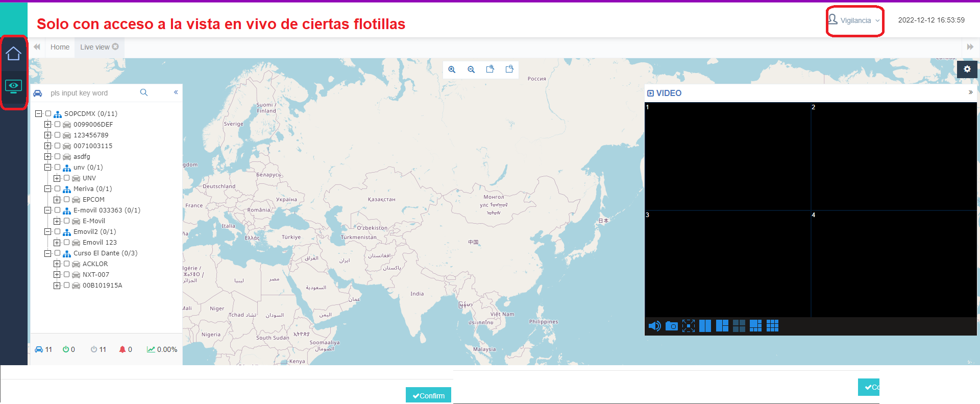
Task: Click the vehicle keyword search field
Action: 92,93
